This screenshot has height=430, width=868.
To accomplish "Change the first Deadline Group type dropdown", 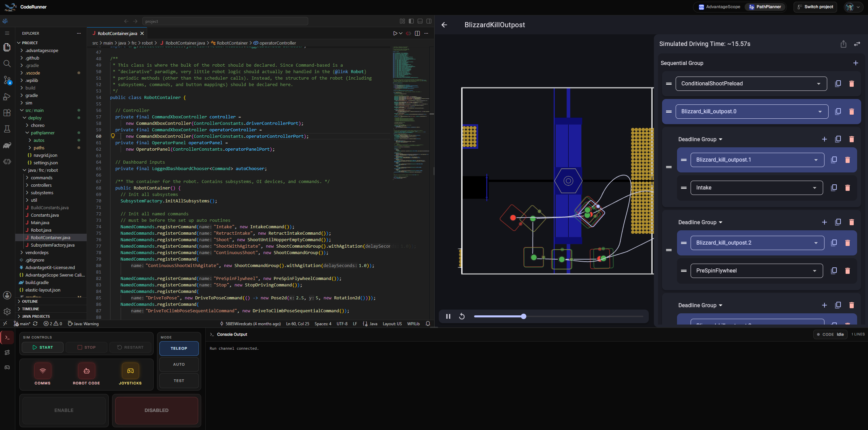I will tap(700, 139).
